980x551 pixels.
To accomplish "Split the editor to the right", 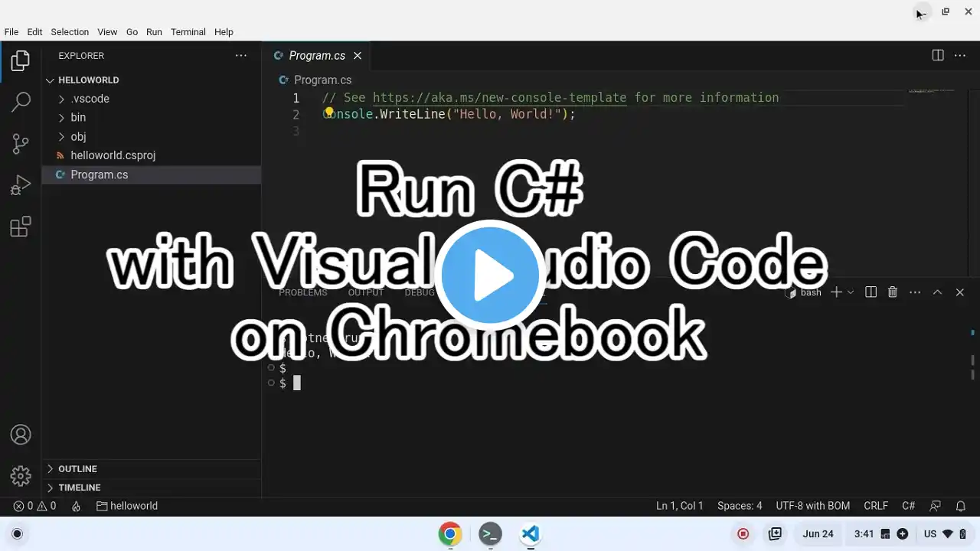I will point(938,55).
